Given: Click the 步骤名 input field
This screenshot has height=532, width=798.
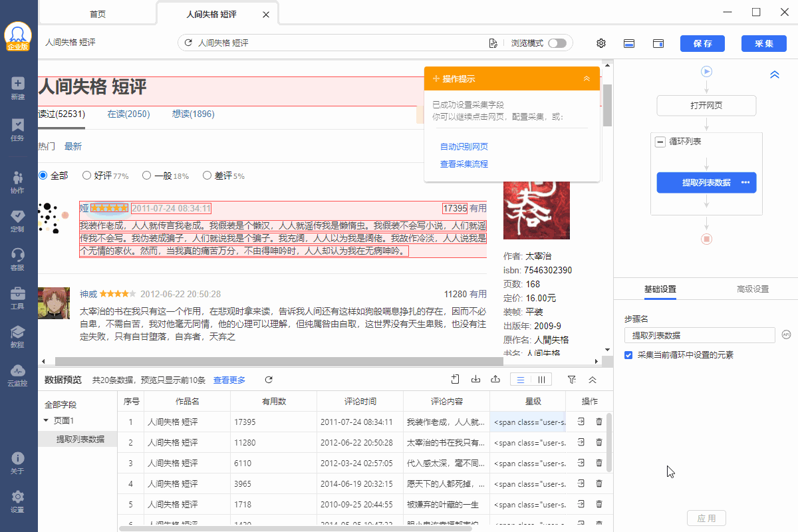Looking at the screenshot, I should click(700, 335).
